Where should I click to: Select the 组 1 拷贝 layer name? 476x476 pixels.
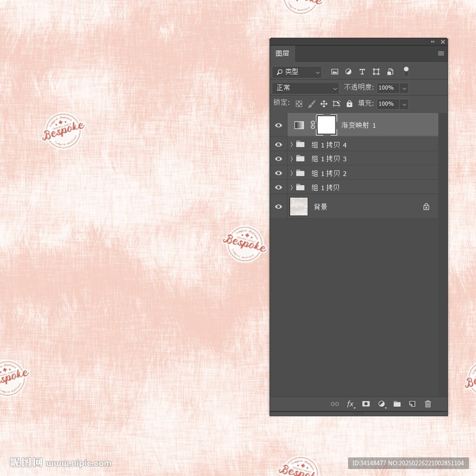[x=325, y=188]
